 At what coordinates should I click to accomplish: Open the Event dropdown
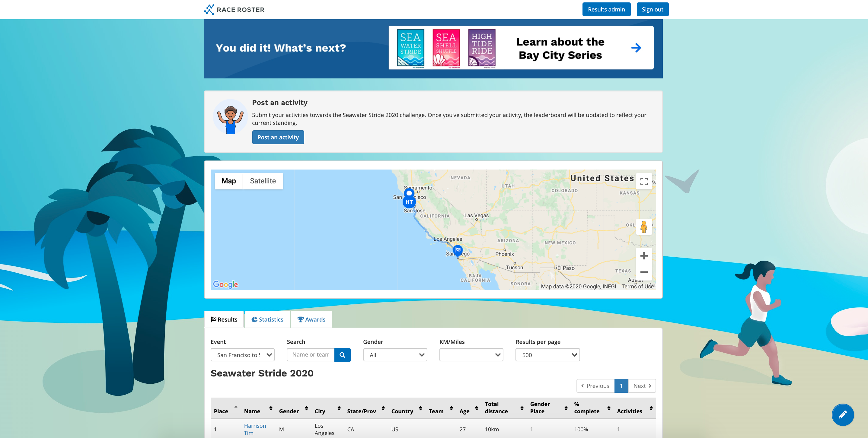tap(242, 355)
